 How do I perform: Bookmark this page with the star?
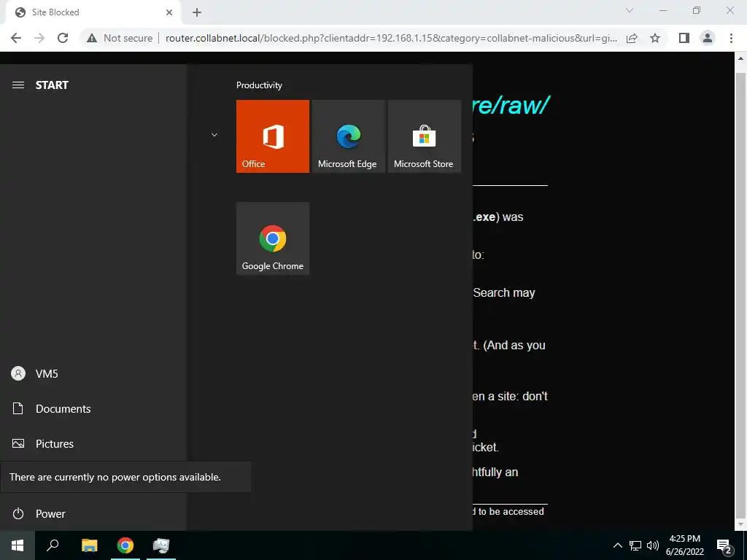(655, 38)
